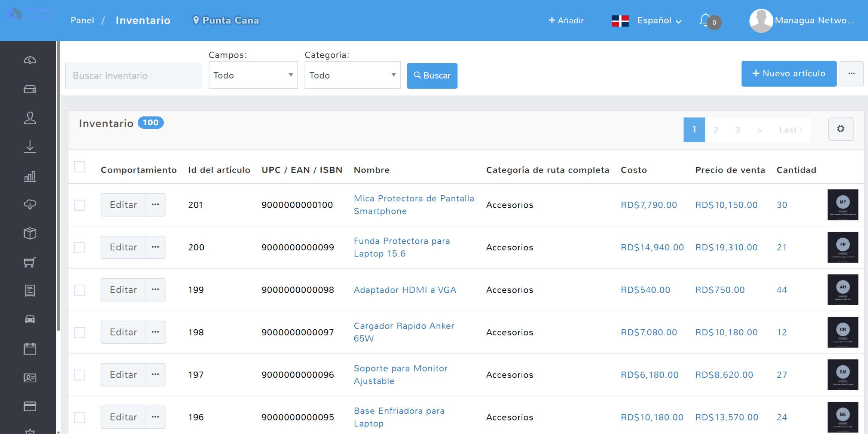Click the Buscar search button
Viewport: 868px width, 434px height.
point(432,76)
